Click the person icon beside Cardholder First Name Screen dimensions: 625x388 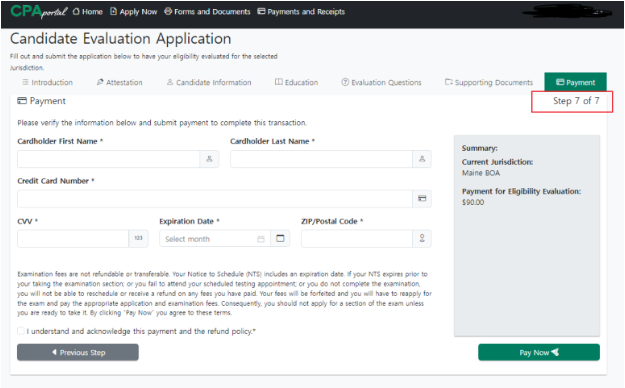(x=209, y=159)
